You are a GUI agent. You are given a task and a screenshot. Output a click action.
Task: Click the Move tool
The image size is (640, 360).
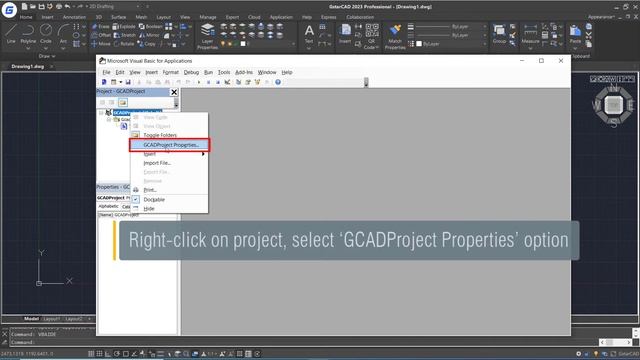[100, 44]
